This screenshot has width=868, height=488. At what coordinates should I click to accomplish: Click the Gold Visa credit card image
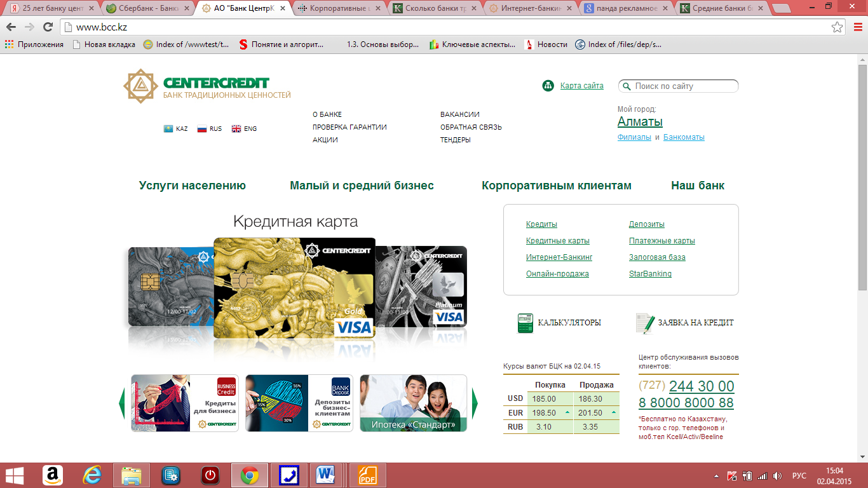tap(294, 287)
